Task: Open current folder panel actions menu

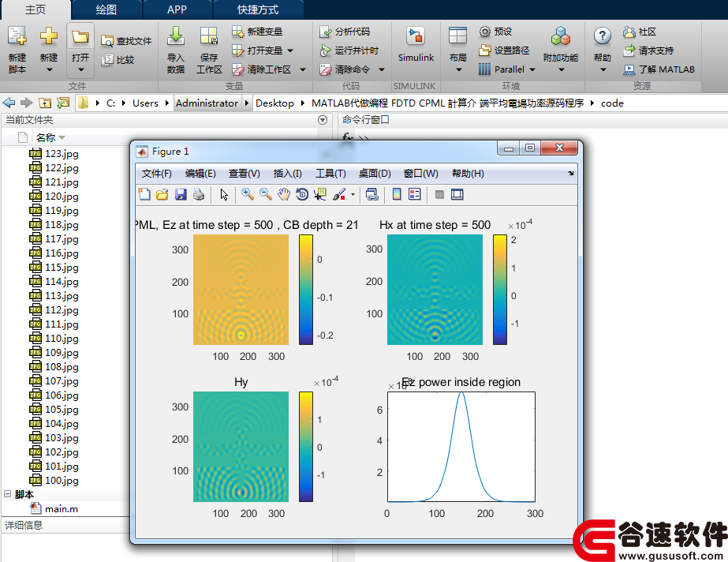Action: (x=323, y=120)
